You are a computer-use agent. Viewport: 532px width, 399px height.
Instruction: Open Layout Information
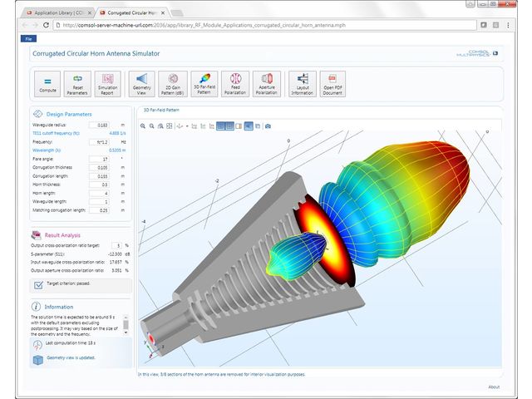pos(301,83)
